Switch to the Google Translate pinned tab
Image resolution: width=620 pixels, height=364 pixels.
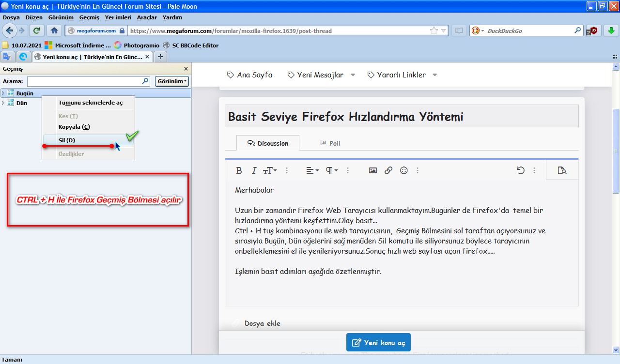pos(7,57)
